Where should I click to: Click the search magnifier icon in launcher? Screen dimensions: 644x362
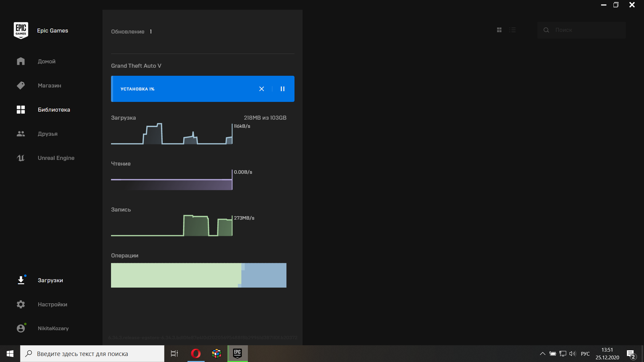click(x=546, y=30)
